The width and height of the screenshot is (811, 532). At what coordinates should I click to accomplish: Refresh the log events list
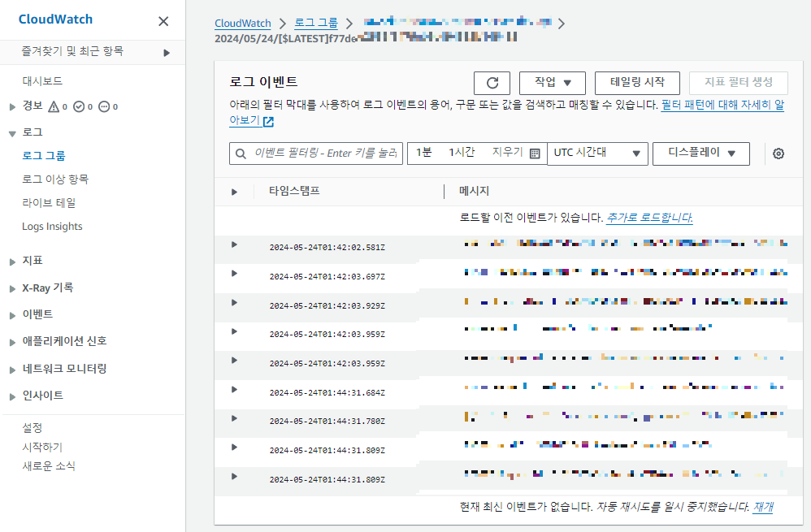click(492, 83)
